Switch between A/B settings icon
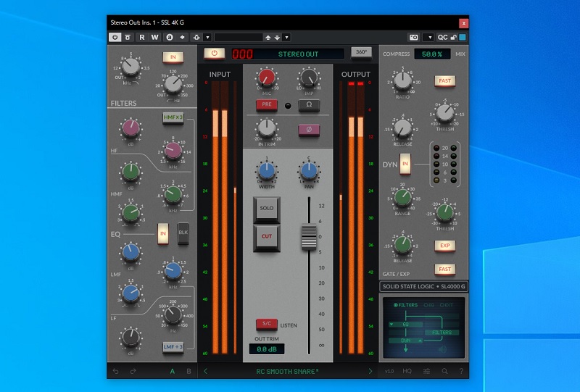This screenshot has width=580, height=392. pyautogui.click(x=170, y=38)
